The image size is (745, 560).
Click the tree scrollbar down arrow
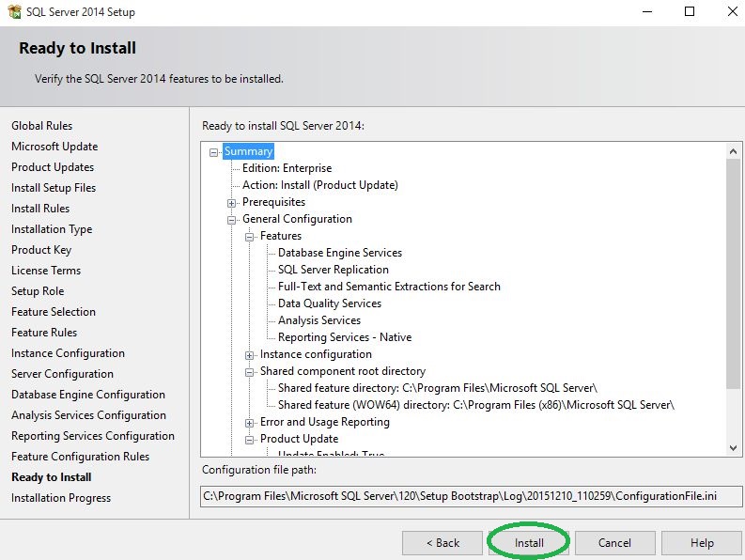(733, 448)
